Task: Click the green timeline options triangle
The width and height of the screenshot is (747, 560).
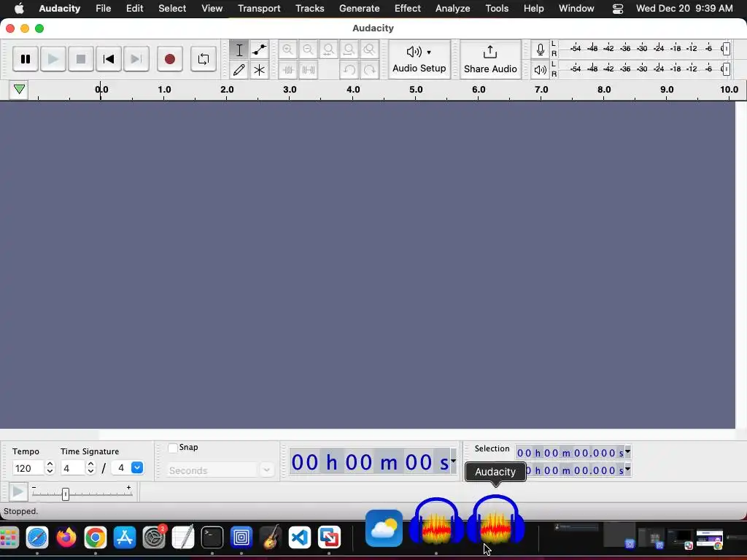Action: (19, 89)
